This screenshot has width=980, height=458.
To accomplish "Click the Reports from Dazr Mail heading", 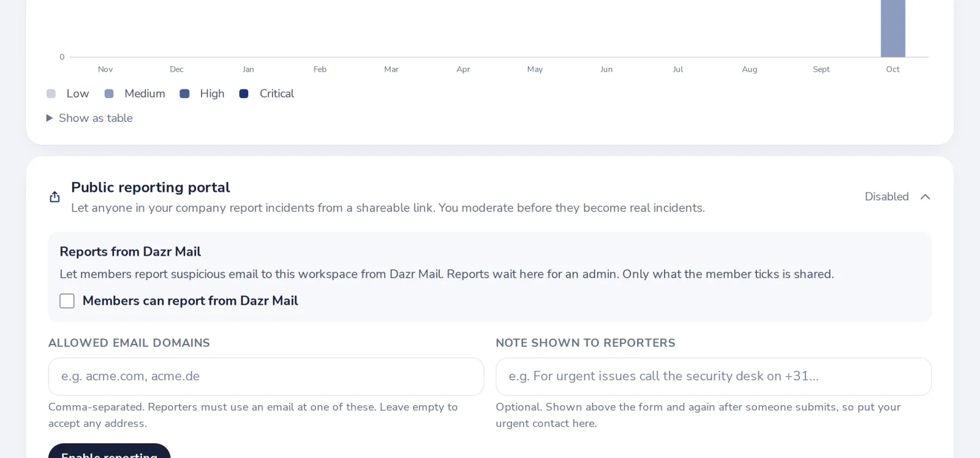I will [130, 251].
